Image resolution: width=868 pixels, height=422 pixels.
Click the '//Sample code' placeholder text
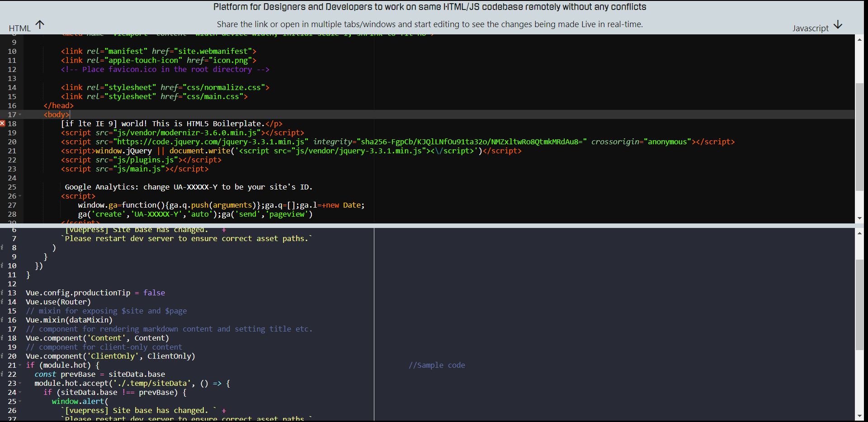(437, 365)
